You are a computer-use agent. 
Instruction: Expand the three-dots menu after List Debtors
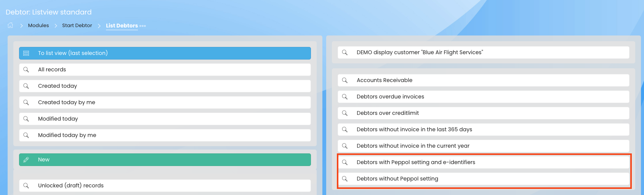(x=143, y=26)
